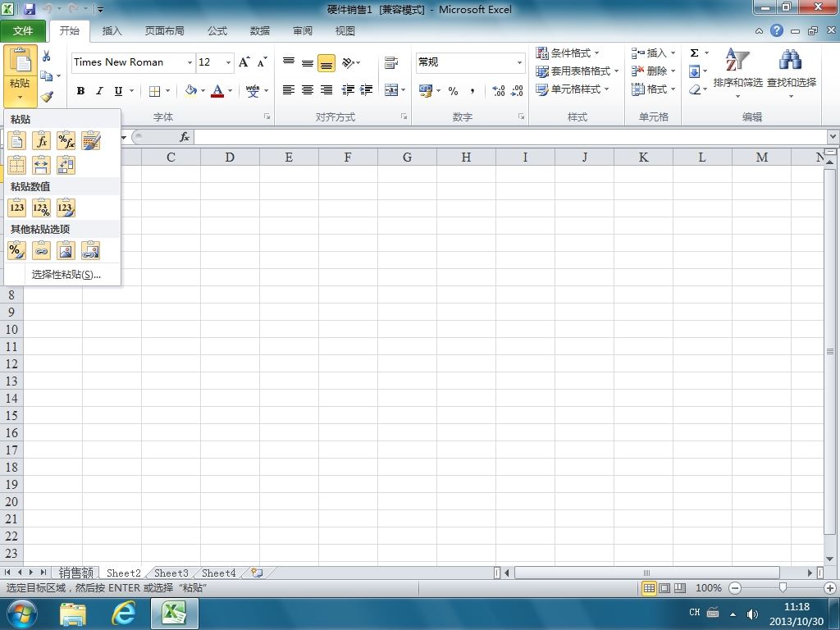840x630 pixels.
Task: Switch to Page Break Preview in status bar
Action: (x=680, y=588)
